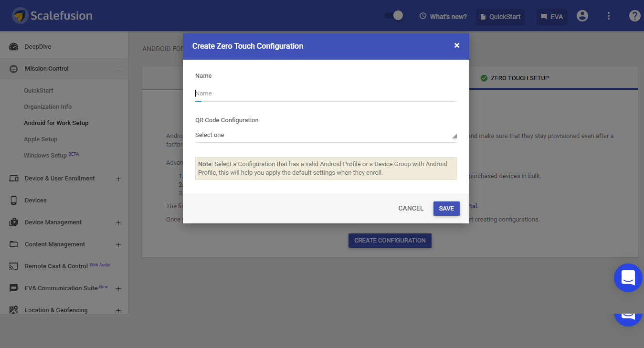Click the Mission Control sidebar icon
This screenshot has width=644, height=348.
(13, 68)
